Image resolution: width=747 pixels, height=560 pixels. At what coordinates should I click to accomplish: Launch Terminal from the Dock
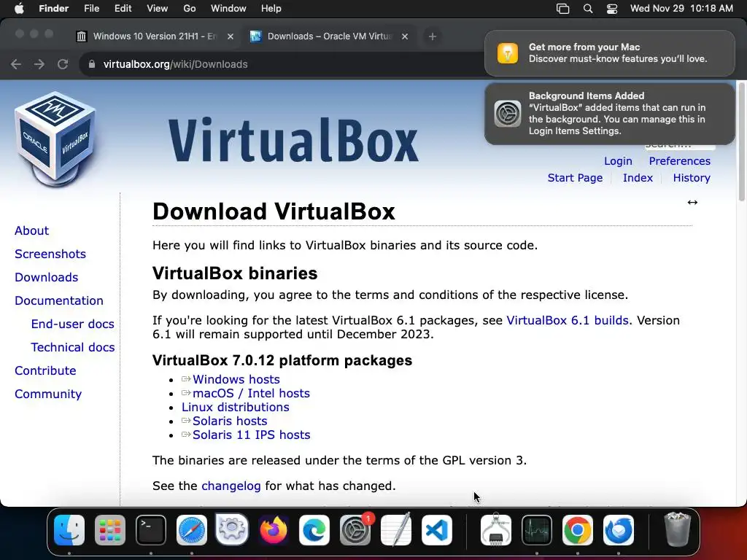point(151,530)
